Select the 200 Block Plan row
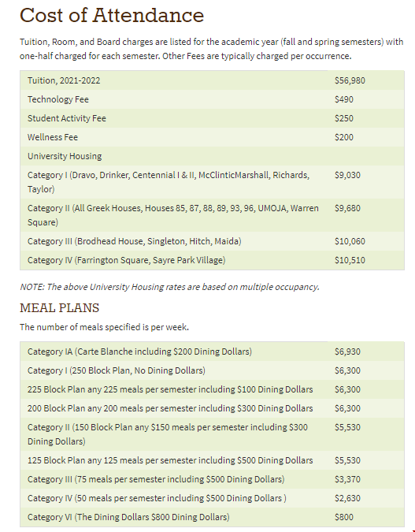The height and width of the screenshot is (532, 415). pyautogui.click(x=212, y=408)
